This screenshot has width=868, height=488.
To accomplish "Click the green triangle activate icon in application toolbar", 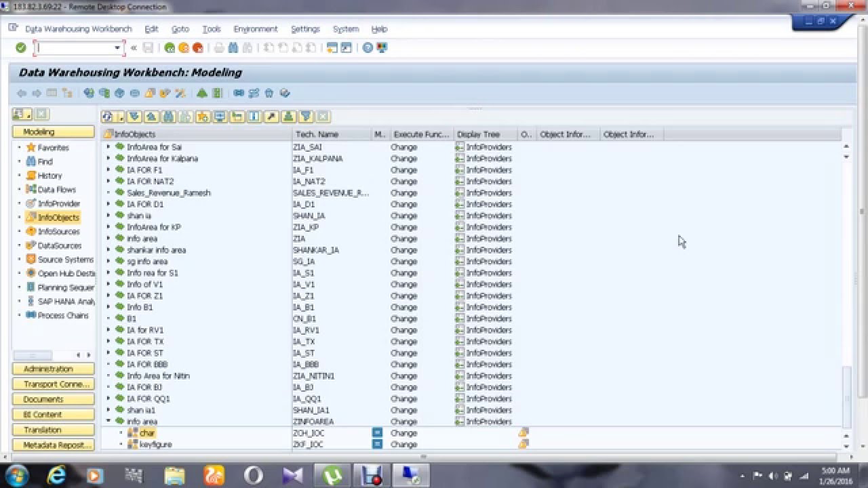I will (202, 94).
